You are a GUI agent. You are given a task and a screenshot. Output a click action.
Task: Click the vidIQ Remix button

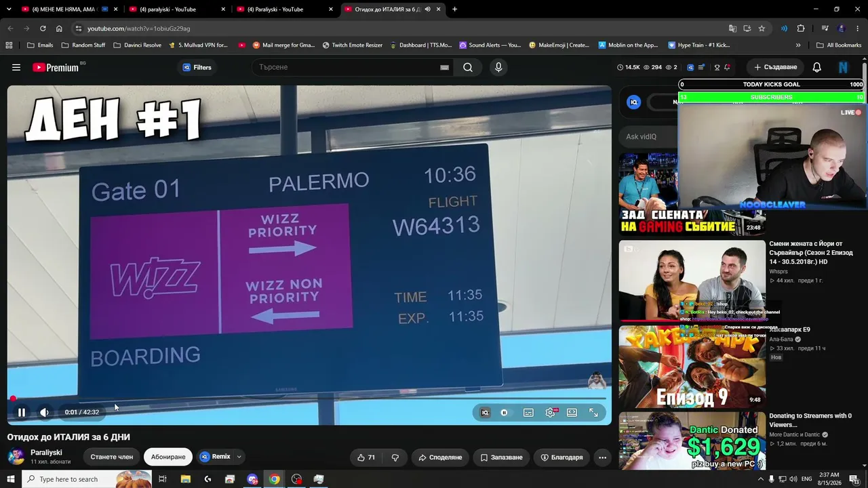point(215,457)
